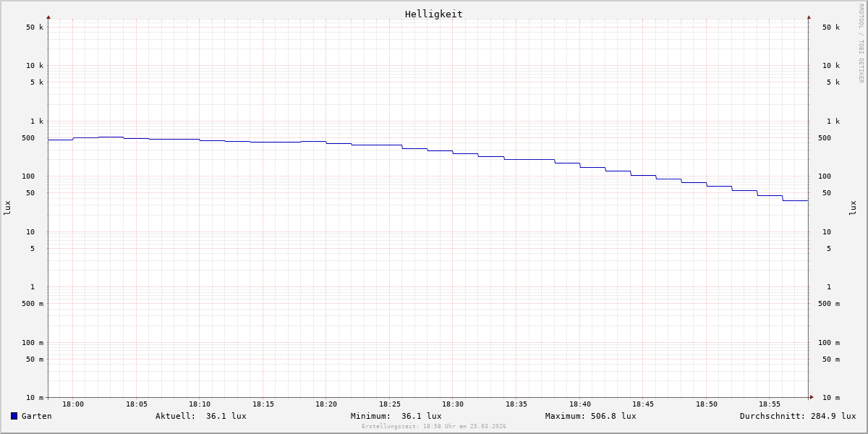Click the 18:00 time axis label
This screenshot has width=868, height=434.
click(73, 404)
